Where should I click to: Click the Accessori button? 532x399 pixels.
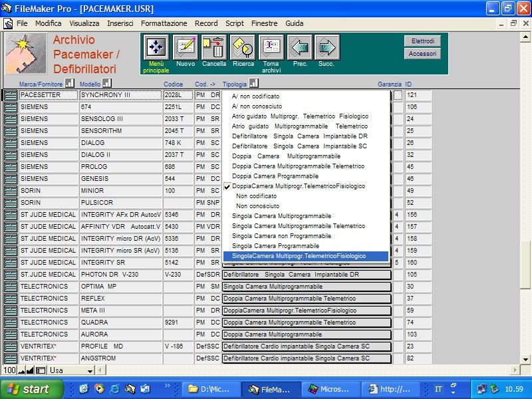422,54
